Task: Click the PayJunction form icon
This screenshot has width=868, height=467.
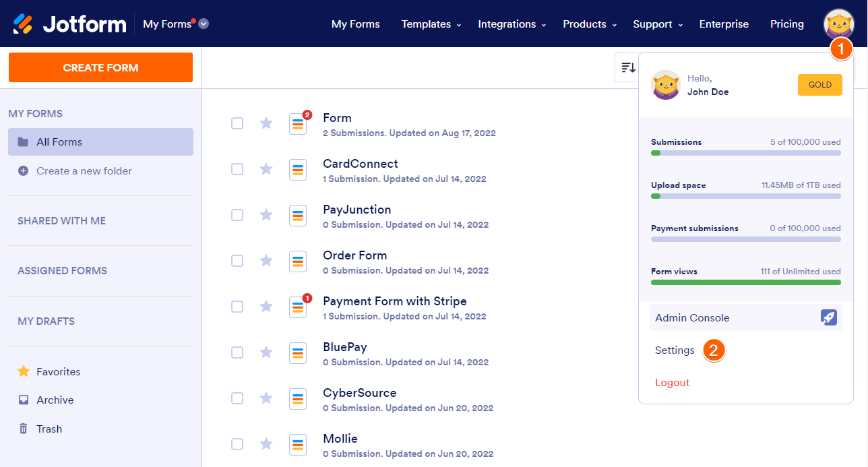Action: (298, 216)
